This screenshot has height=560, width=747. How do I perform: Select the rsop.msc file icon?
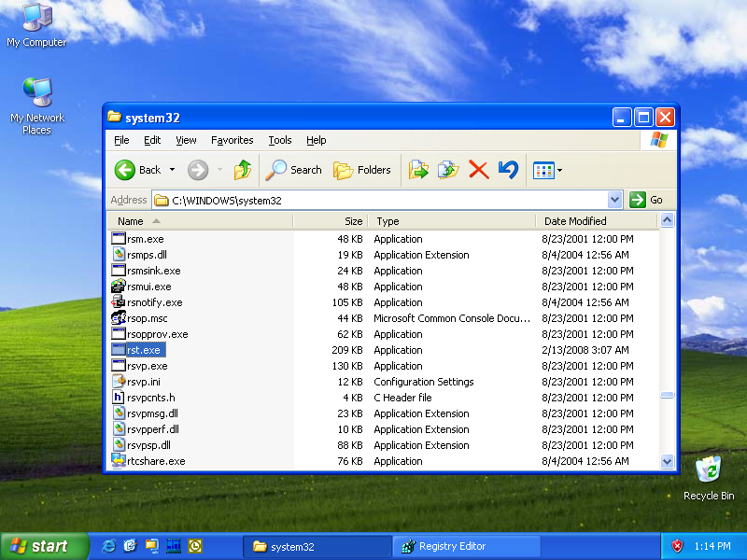[x=119, y=318]
